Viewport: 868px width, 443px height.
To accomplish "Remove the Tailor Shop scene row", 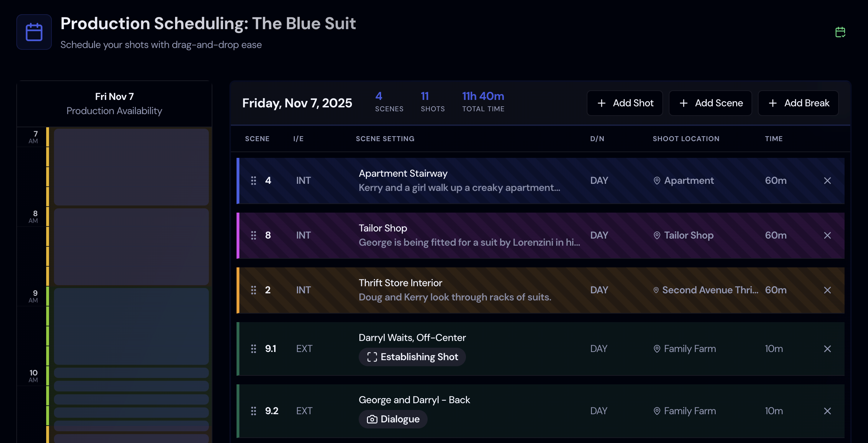I will [x=827, y=235].
